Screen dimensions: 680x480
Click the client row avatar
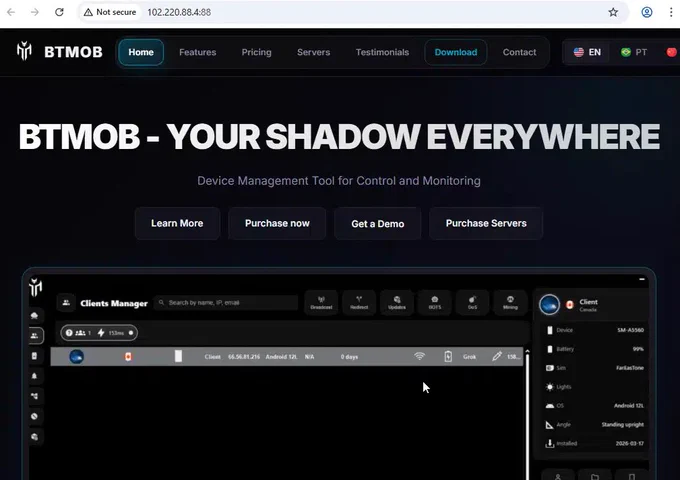click(x=76, y=356)
